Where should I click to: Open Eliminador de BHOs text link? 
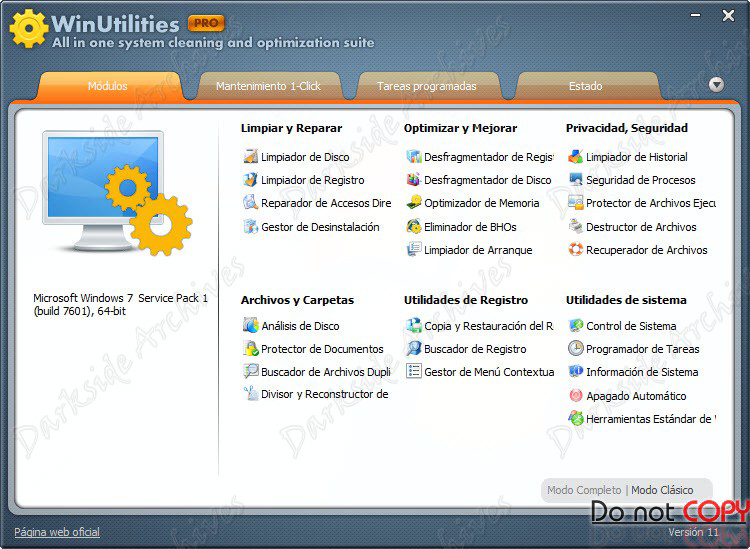[x=470, y=227]
